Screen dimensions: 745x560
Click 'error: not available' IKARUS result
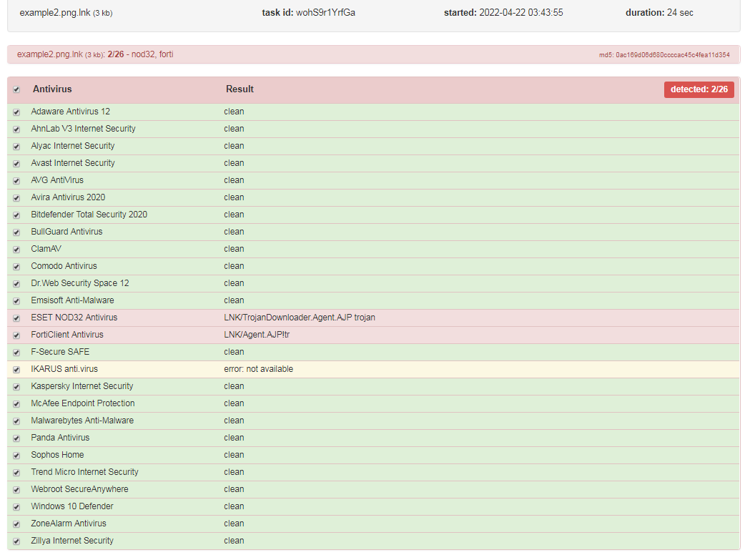point(259,369)
